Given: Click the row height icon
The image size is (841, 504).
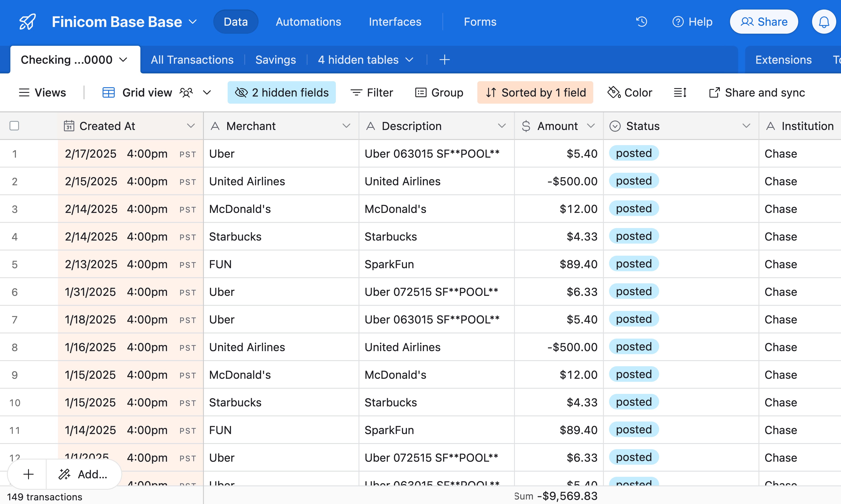Looking at the screenshot, I should 680,92.
